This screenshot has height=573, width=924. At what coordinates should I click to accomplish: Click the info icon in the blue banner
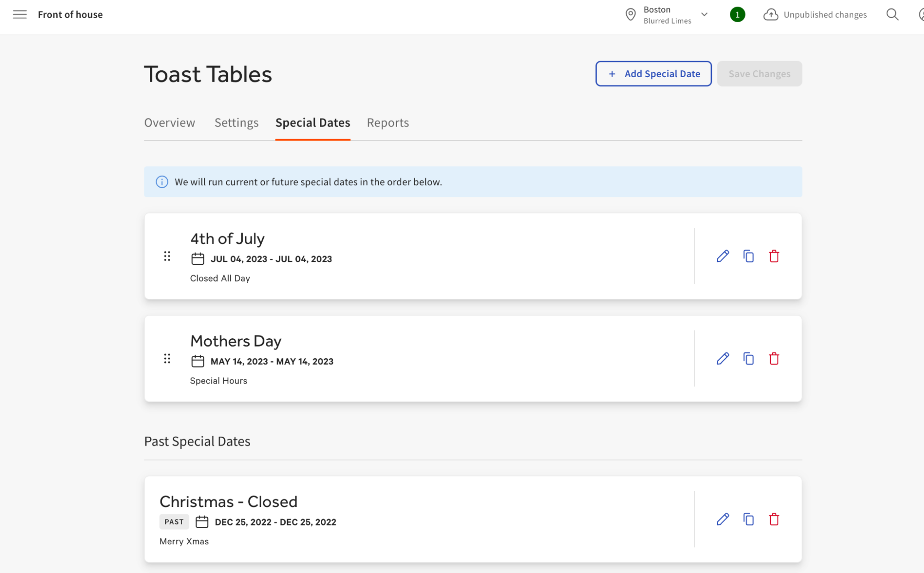tap(162, 182)
